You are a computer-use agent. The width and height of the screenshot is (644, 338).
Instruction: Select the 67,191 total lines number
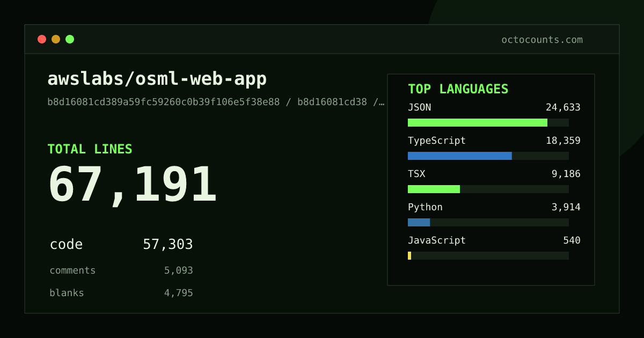coord(133,185)
